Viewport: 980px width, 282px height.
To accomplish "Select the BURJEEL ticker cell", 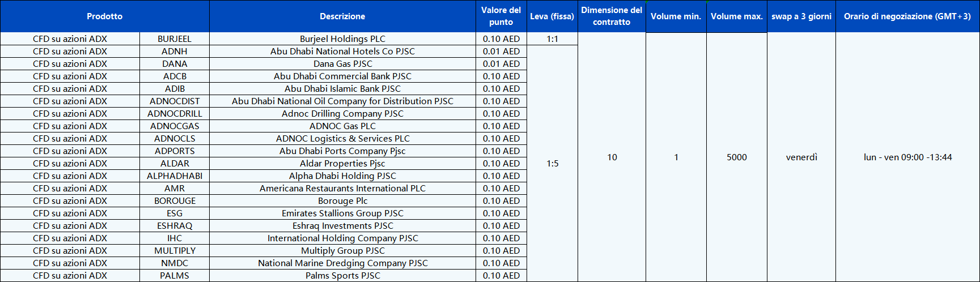I will click(175, 39).
